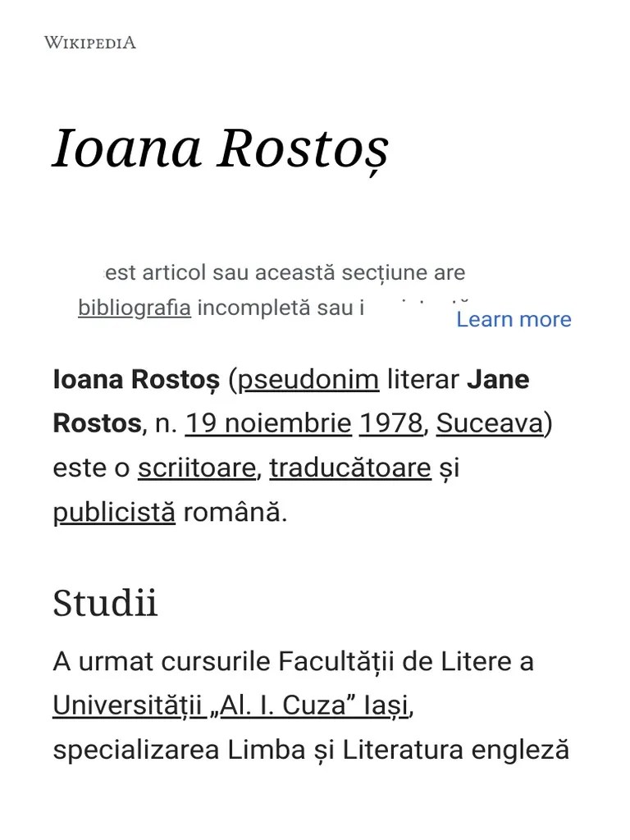The width and height of the screenshot is (630, 840).
Task: Click the word 'literar' after pseudonim
Action: tap(422, 380)
